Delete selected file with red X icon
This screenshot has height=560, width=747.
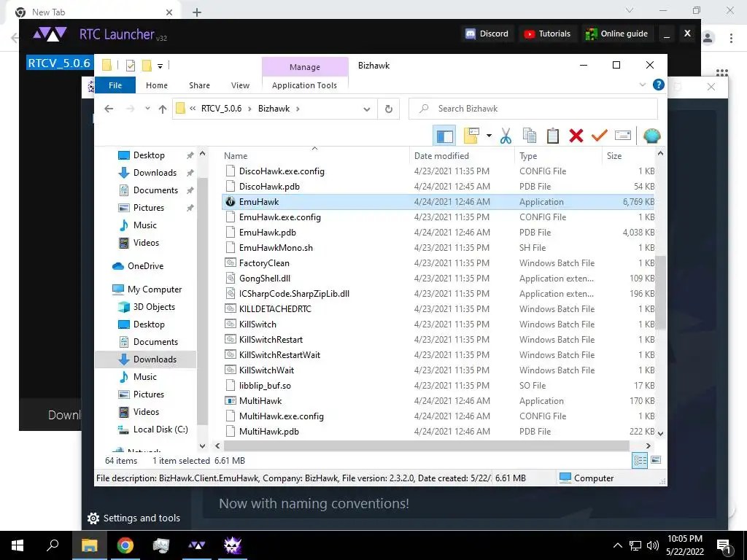click(x=576, y=136)
